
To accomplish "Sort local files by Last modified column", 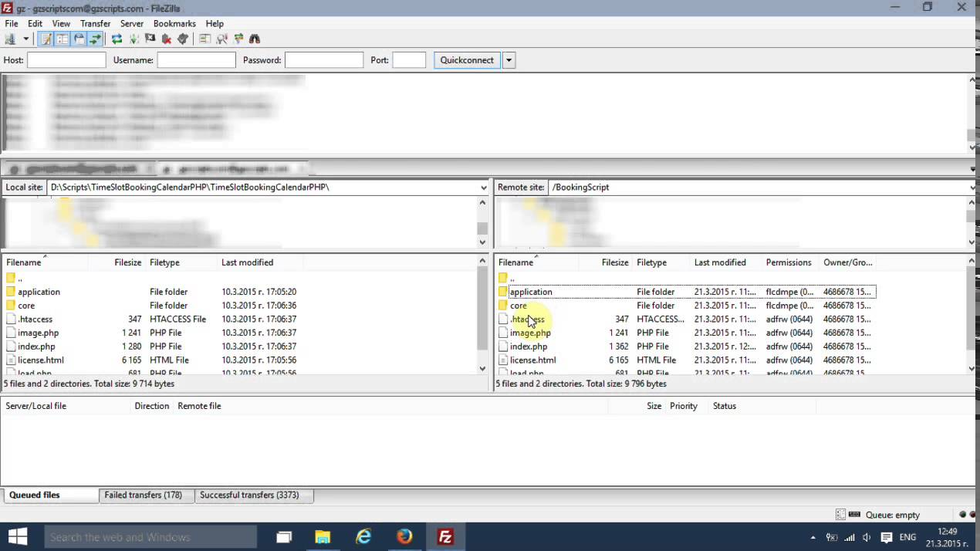I will click(x=247, y=262).
